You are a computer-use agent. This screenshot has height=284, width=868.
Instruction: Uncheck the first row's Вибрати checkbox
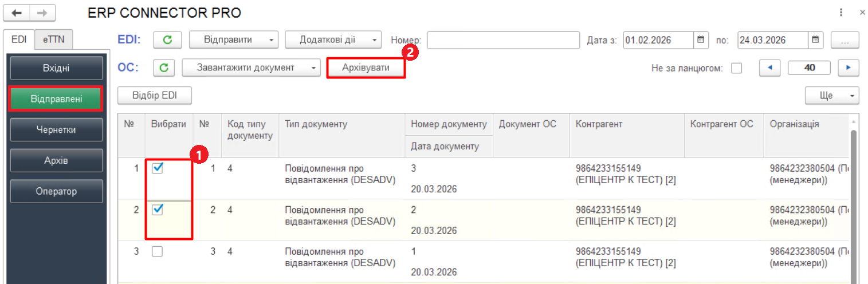[x=158, y=168]
